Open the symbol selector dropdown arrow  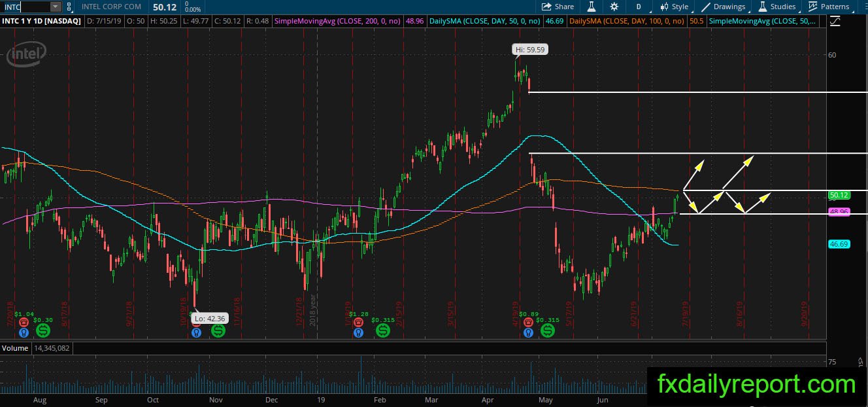click(x=55, y=7)
